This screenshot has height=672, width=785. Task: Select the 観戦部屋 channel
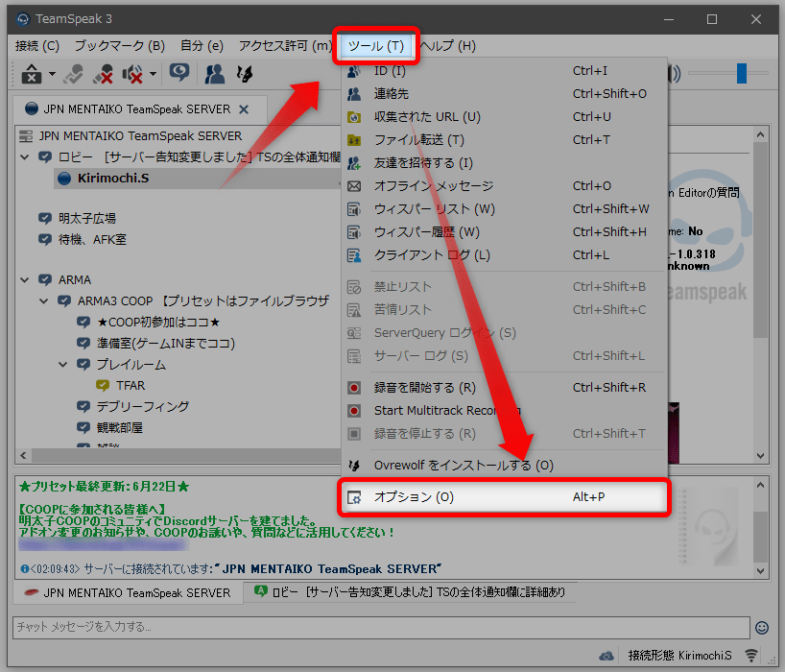coord(120,427)
